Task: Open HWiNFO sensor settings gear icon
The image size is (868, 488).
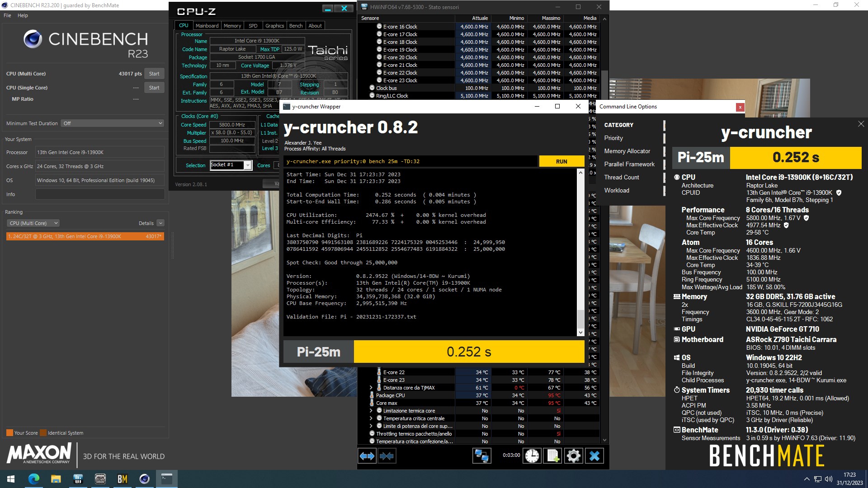Action: point(573,456)
